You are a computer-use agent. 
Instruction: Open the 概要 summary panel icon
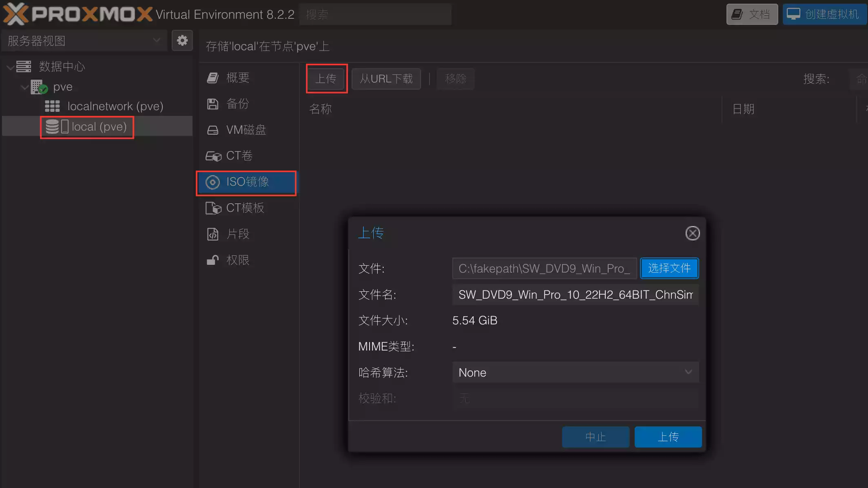click(x=213, y=78)
